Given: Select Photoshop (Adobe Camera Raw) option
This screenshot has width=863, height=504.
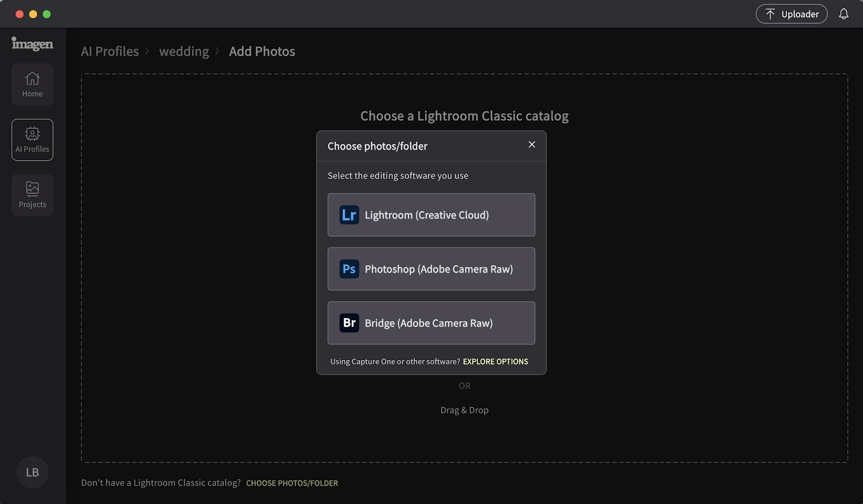Looking at the screenshot, I should coord(432,269).
